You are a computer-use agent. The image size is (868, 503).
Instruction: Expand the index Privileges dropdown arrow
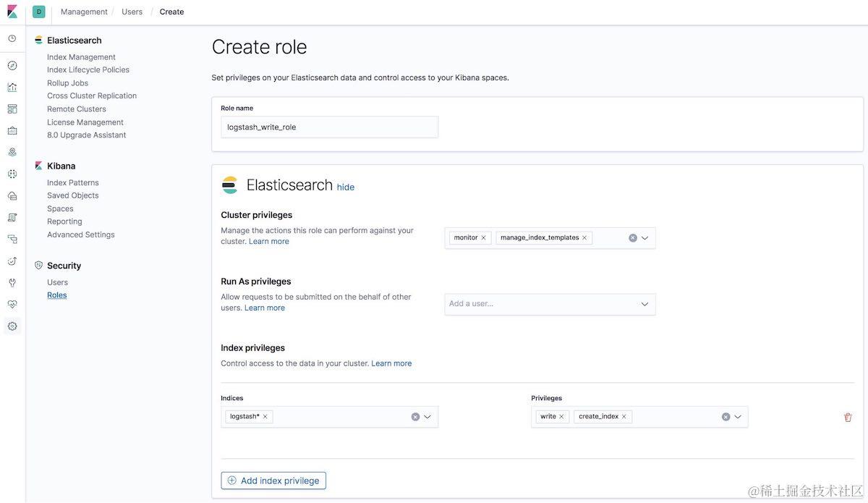pos(738,417)
